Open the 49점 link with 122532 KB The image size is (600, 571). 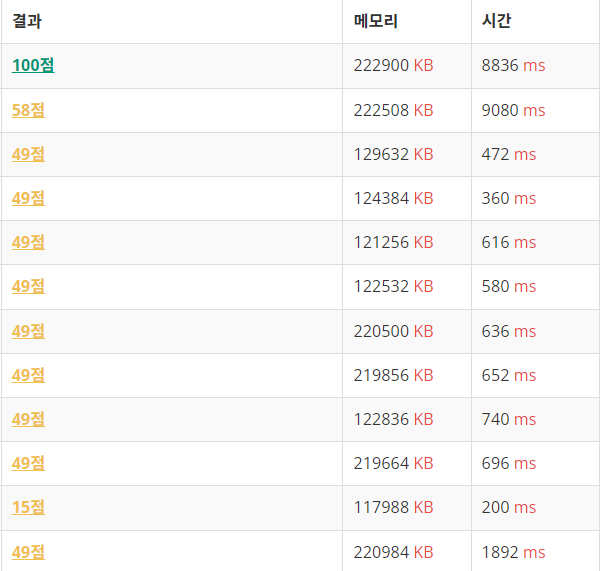(28, 286)
